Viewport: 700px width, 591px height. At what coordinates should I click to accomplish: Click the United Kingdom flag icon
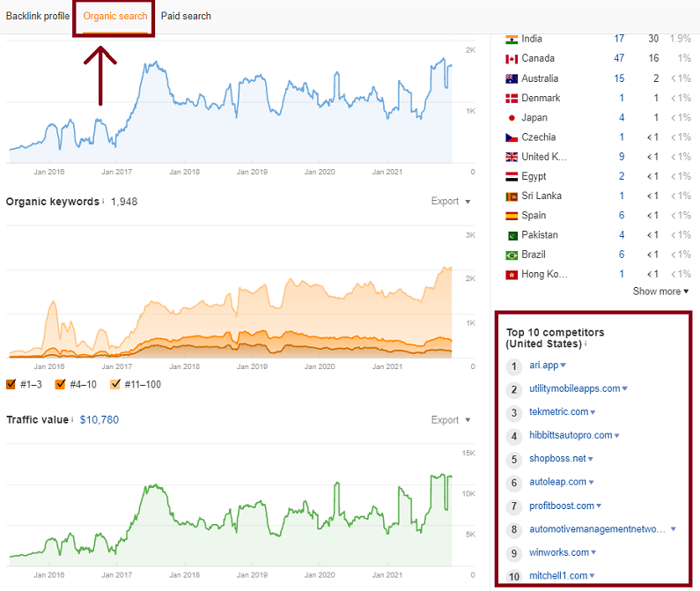coord(512,158)
